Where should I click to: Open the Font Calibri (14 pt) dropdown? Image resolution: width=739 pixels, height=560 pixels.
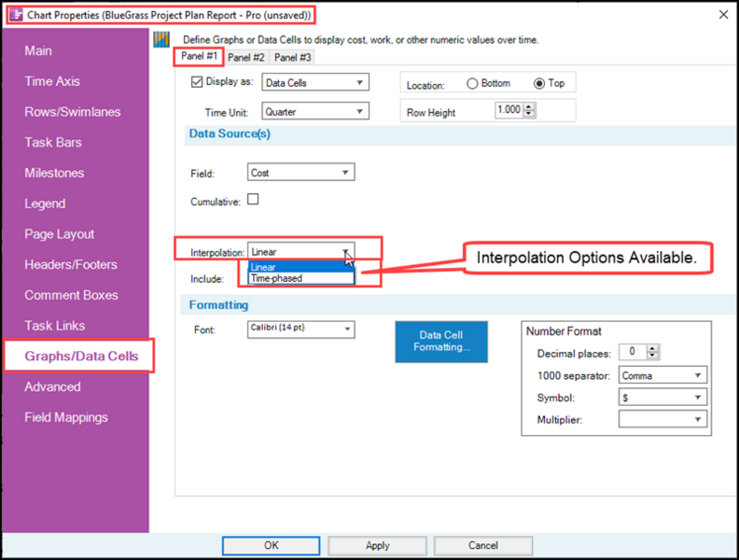point(300,329)
